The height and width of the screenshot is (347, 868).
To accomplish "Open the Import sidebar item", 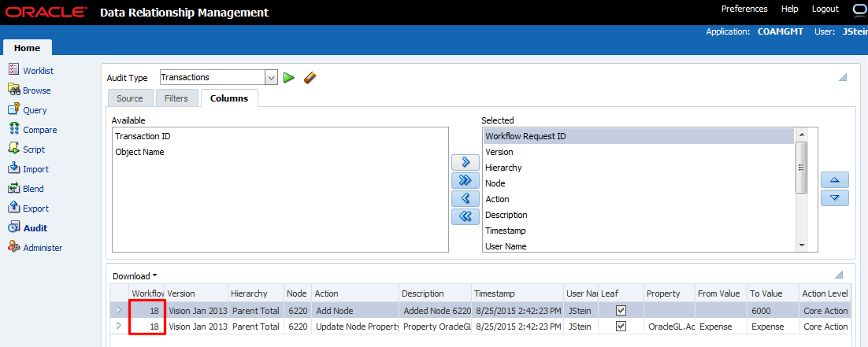I will [29, 169].
